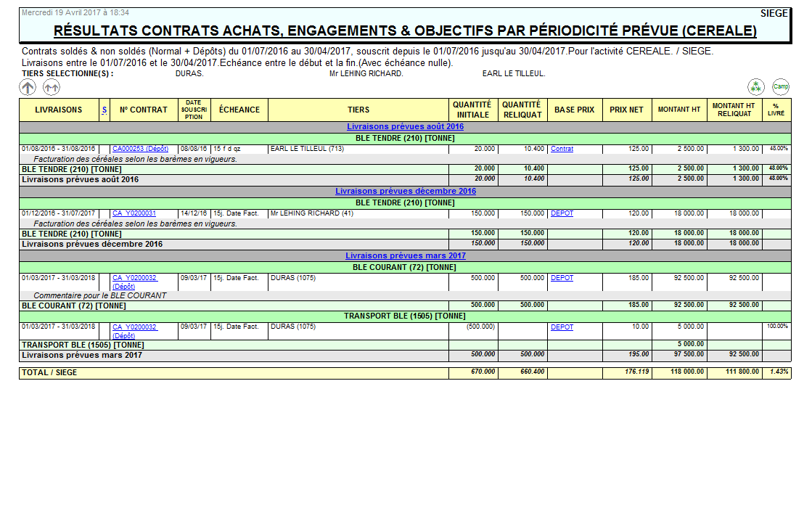Click the DEPOT link on the DURAS transport row
This screenshot has width=812, height=508.
pos(560,327)
